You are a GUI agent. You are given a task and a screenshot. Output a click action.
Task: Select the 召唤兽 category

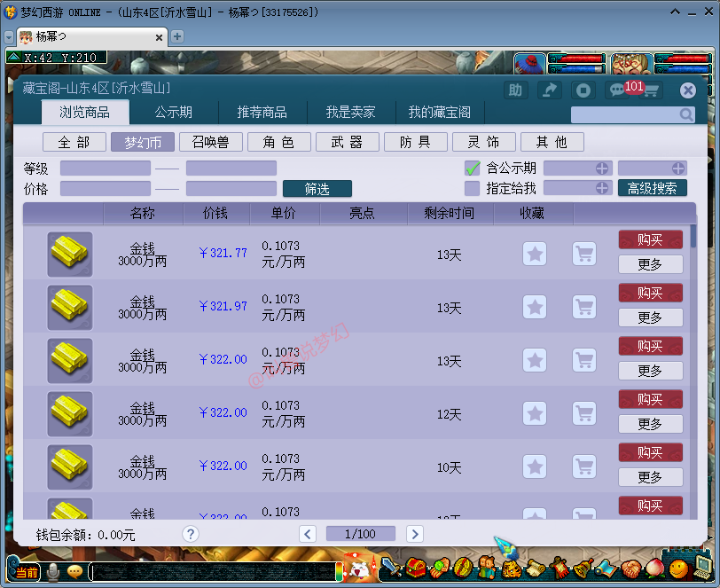click(211, 142)
